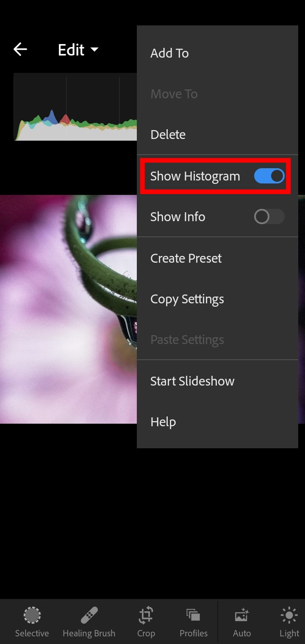Tap the Paste Settings entry
The image size is (305, 644).
point(187,340)
